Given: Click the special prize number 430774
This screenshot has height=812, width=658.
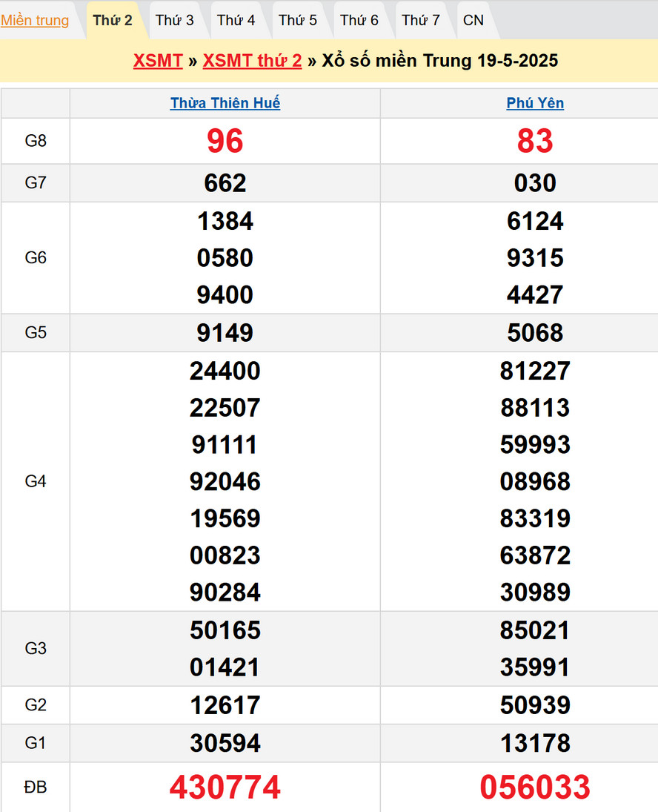Looking at the screenshot, I should (x=225, y=788).
